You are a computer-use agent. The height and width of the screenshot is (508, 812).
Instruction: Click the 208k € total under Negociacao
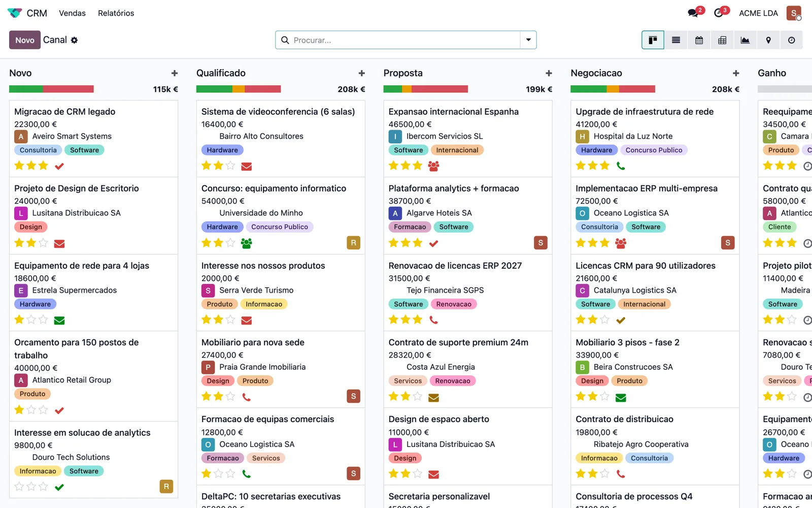(725, 89)
